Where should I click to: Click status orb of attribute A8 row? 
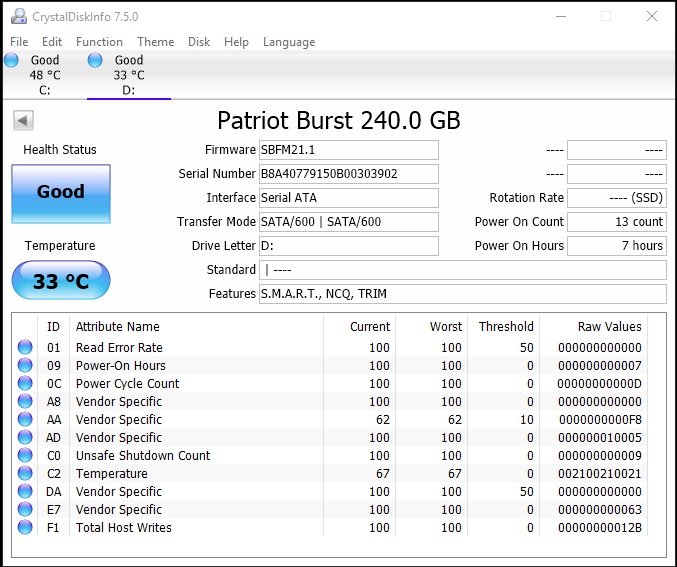[25, 401]
